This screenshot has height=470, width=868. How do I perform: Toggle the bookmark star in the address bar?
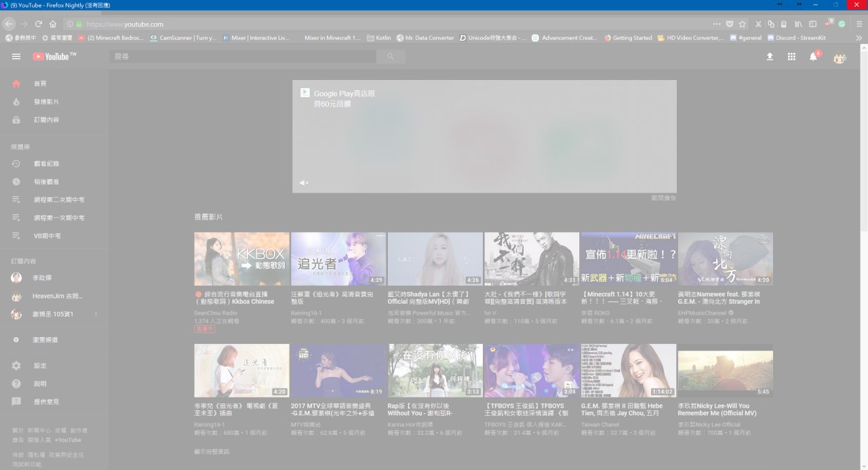tap(743, 24)
